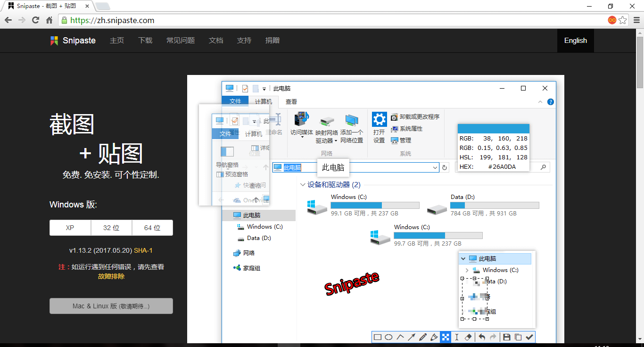Click the 映射网络驱动器 ribbon icon
This screenshot has width=644, height=347.
[327, 129]
